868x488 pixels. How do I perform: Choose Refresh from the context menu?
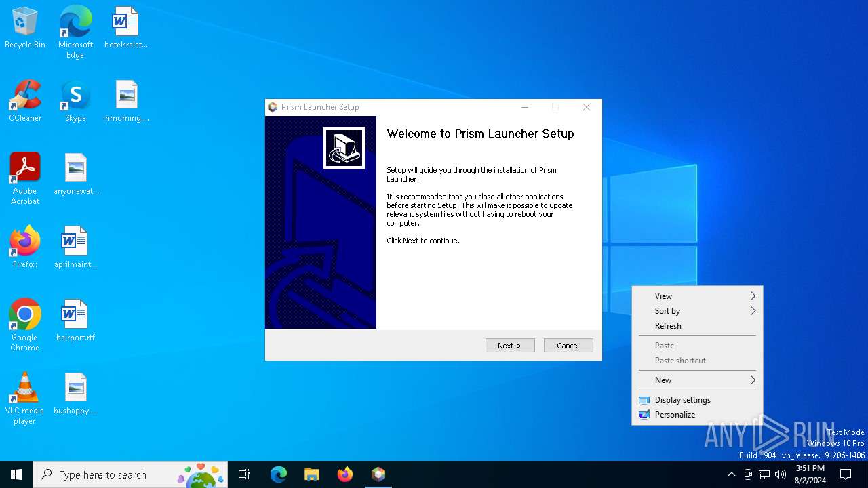696,326
